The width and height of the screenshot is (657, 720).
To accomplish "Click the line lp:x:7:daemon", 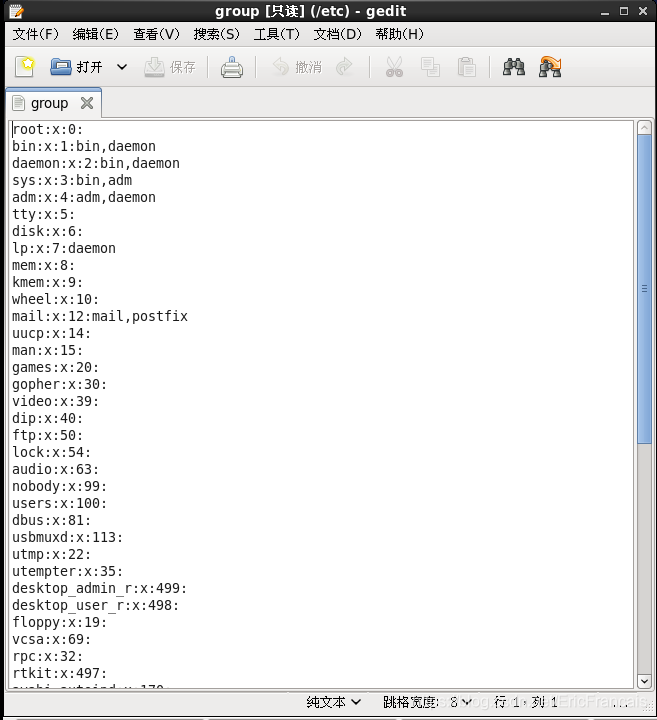I will tap(64, 248).
